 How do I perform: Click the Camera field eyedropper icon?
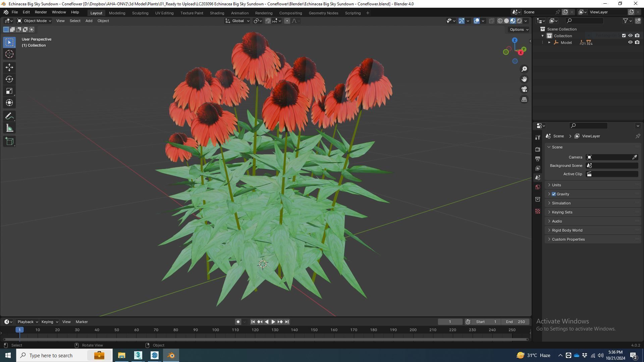pos(635,157)
